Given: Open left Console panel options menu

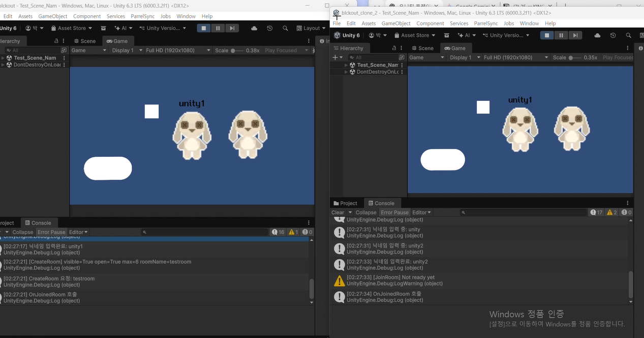Looking at the screenshot, I should [x=309, y=223].
